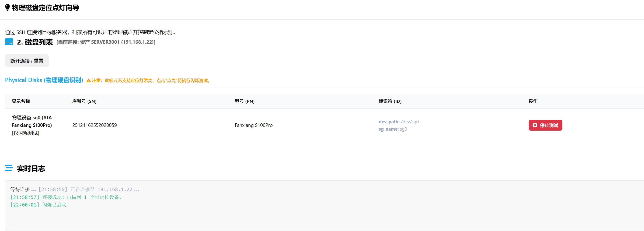This screenshot has width=644, height=231.
Task: Click the blue log list icon
Action: tap(9, 168)
